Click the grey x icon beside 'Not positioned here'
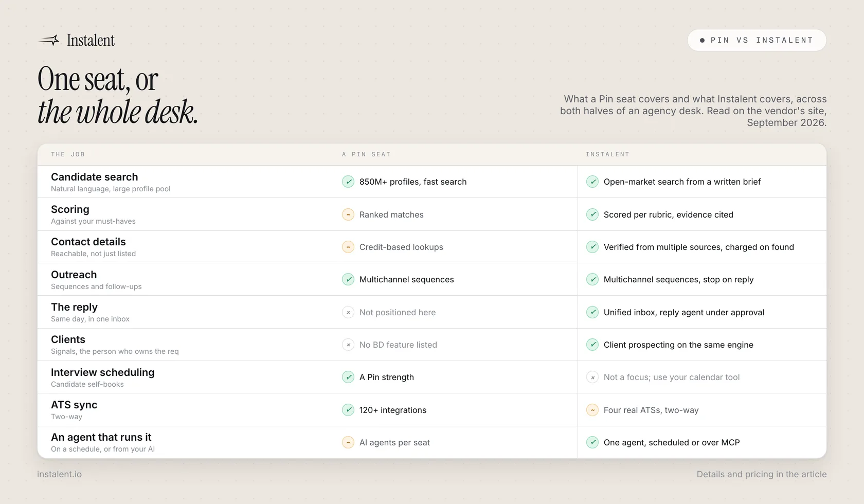 (348, 312)
